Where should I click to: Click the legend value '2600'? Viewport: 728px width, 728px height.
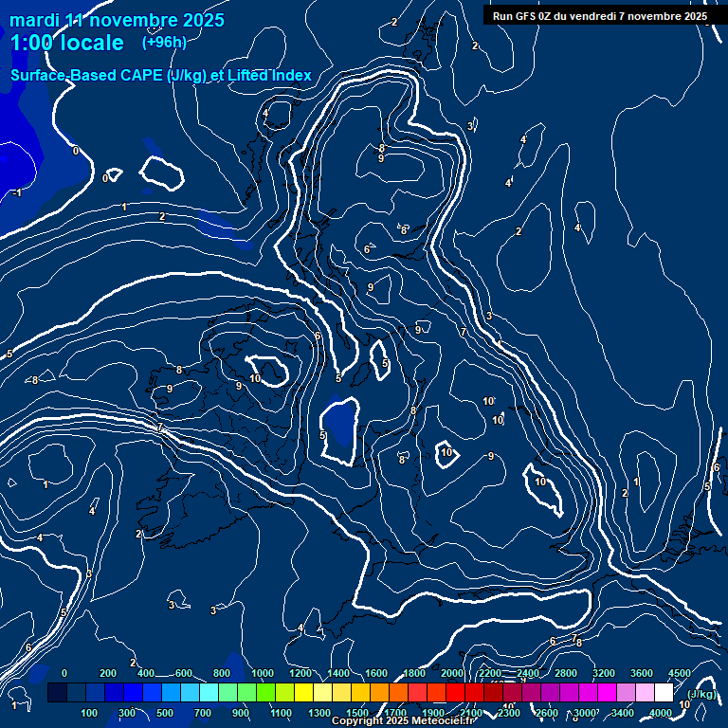547,713
